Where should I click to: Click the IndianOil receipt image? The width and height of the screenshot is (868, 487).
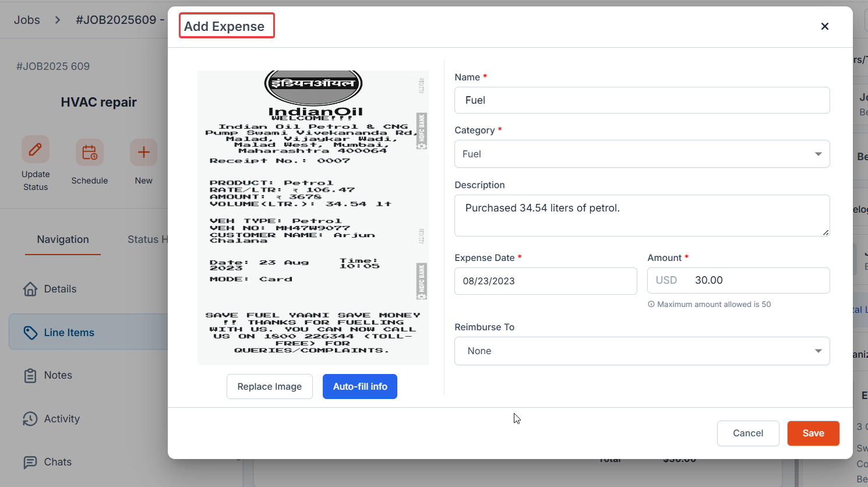[313, 217]
